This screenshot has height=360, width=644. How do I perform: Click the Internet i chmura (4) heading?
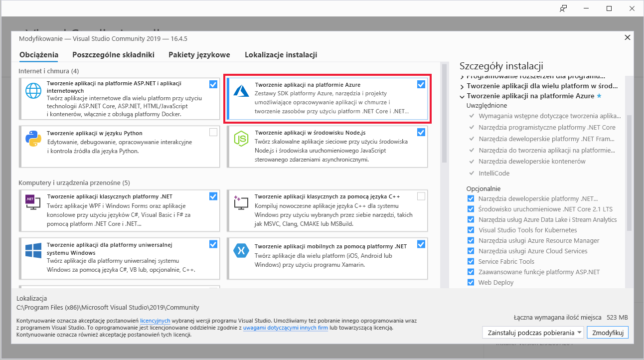click(48, 71)
